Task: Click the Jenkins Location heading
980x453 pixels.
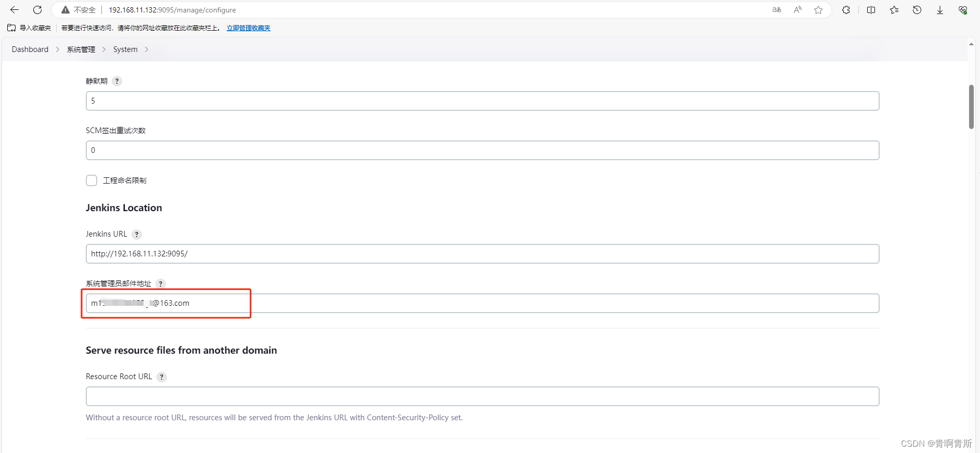Action: 124,208
